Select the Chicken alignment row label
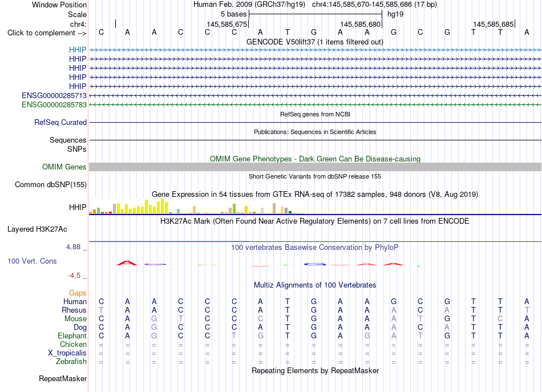The image size is (542, 392). [73, 344]
